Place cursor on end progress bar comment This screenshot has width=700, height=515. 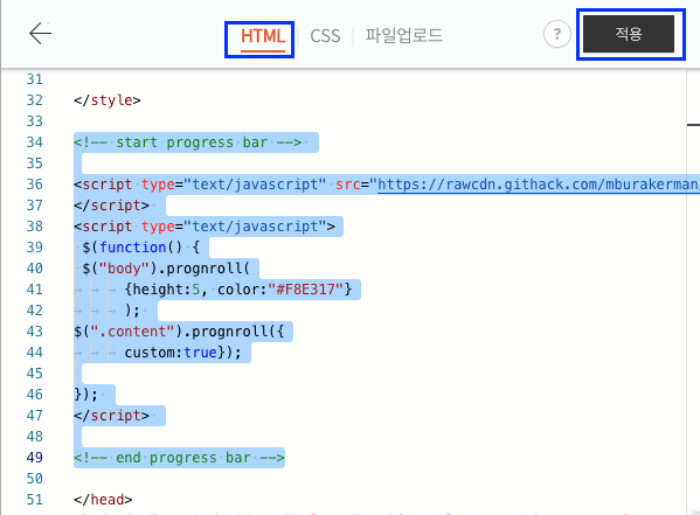[179, 457]
